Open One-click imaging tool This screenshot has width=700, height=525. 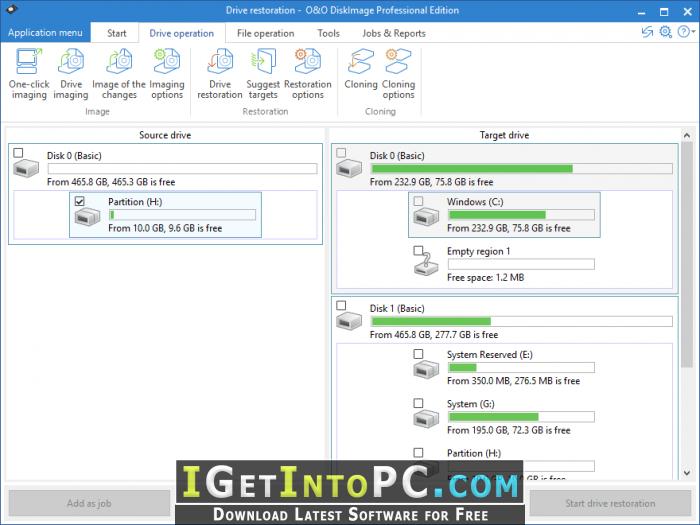29,74
